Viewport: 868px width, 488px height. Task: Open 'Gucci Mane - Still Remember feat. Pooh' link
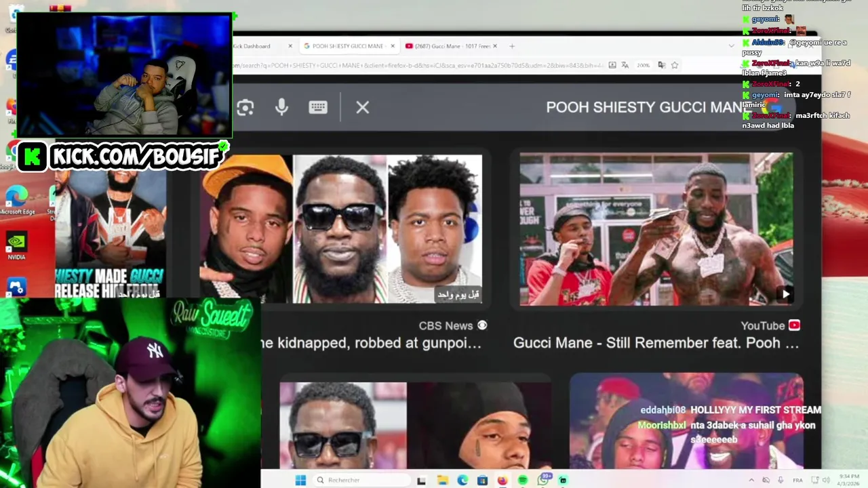tap(656, 343)
